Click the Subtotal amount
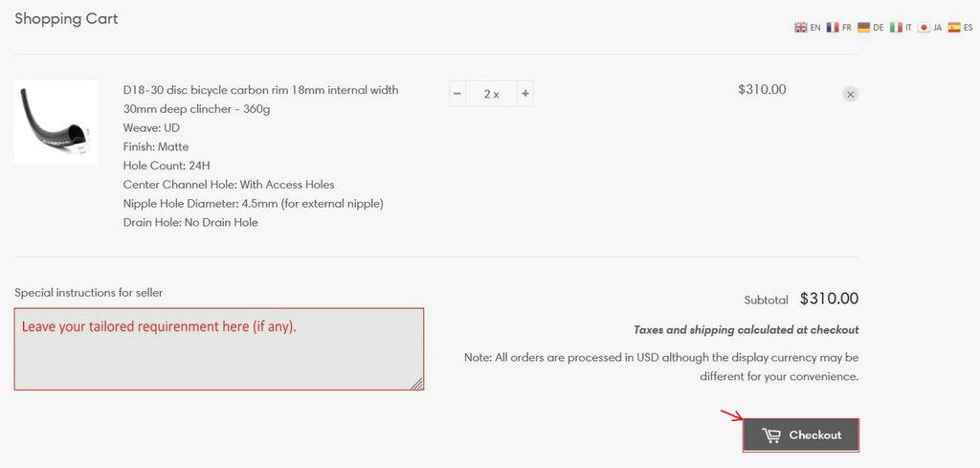The image size is (980, 468). pos(829,299)
